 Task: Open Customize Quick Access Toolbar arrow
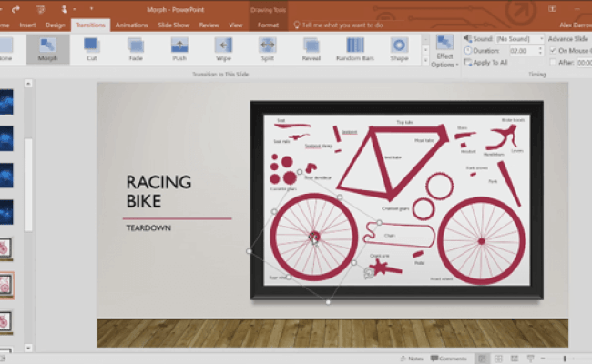(x=91, y=9)
